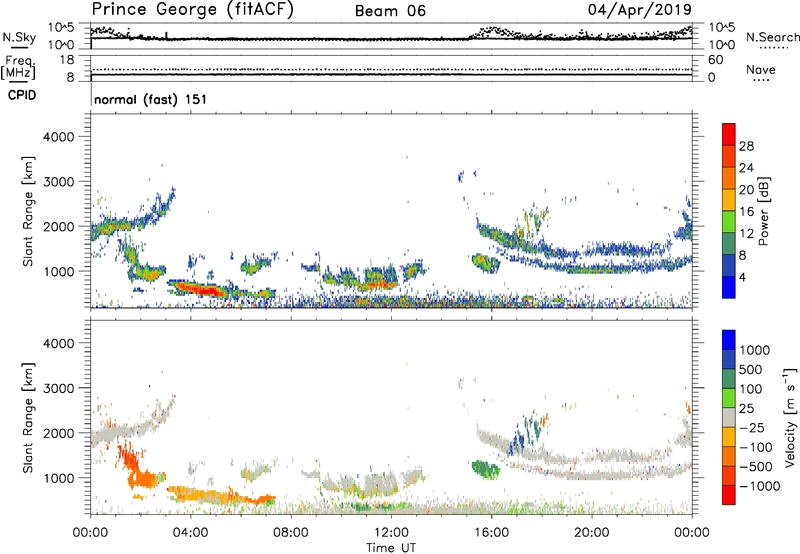Click the '4' power colorbar label
The width and height of the screenshot is (800, 554).
743,278
